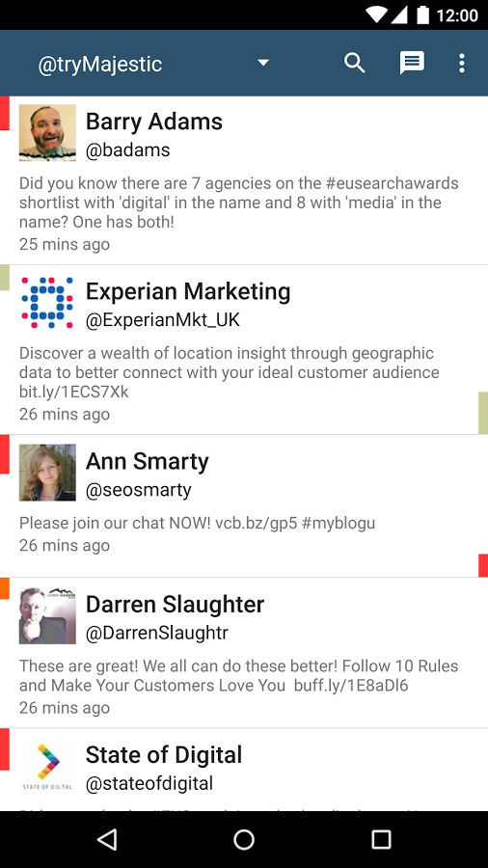This screenshot has width=488, height=868.
Task: Open Ann Smarty's profile photo
Action: (x=47, y=473)
